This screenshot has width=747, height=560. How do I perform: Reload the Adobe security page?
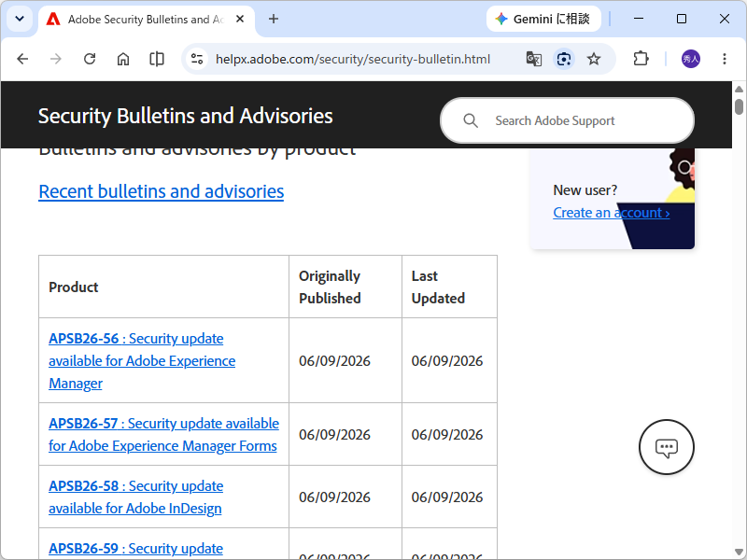[90, 59]
